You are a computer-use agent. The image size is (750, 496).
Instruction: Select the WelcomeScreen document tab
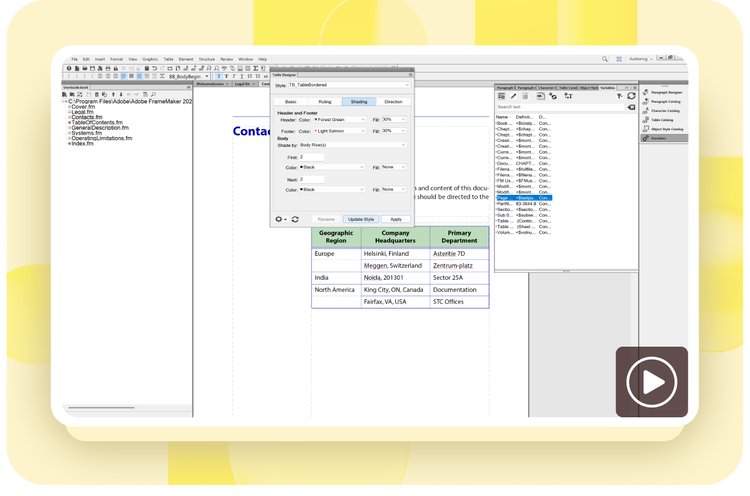coord(212,84)
